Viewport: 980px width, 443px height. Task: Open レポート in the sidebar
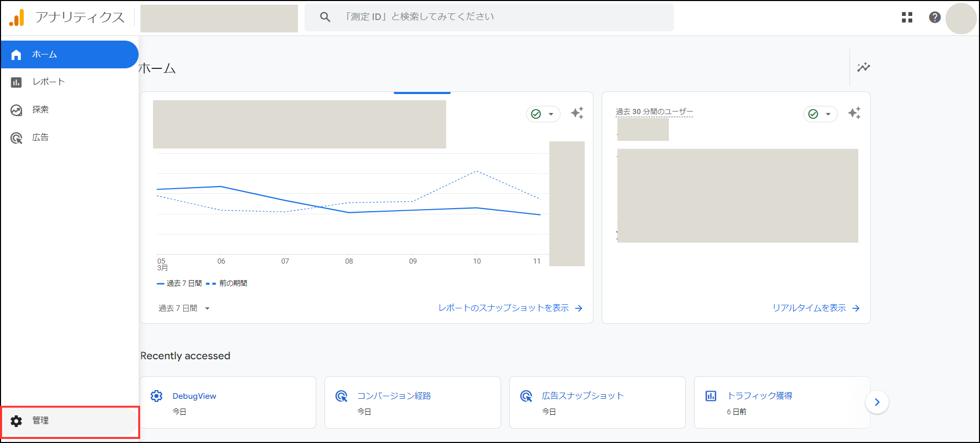click(x=69, y=82)
